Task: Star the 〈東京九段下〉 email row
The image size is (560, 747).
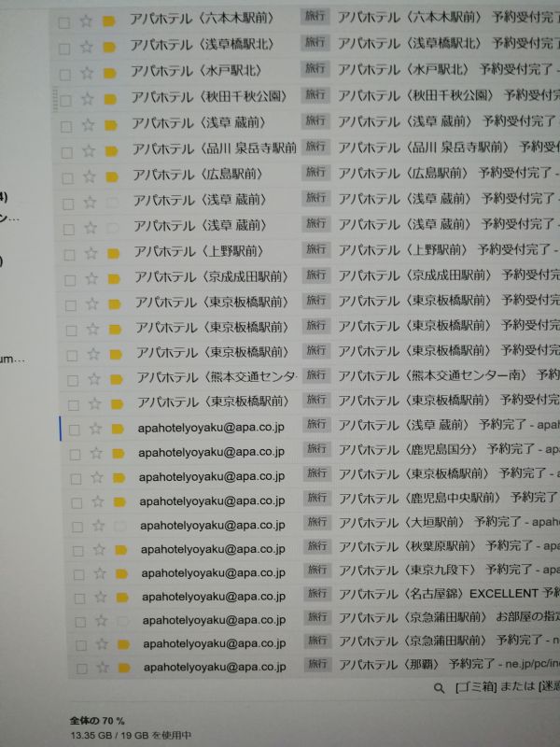Action: click(100, 573)
